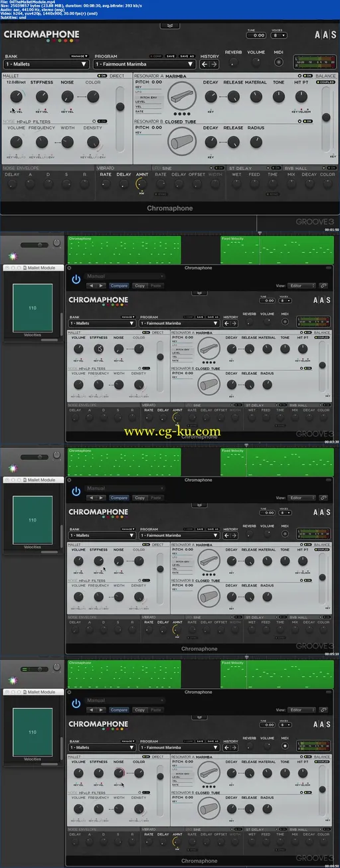Click COMP button in 00:01:50 frame
Screen dimensions: 340x868
[x=155, y=56]
